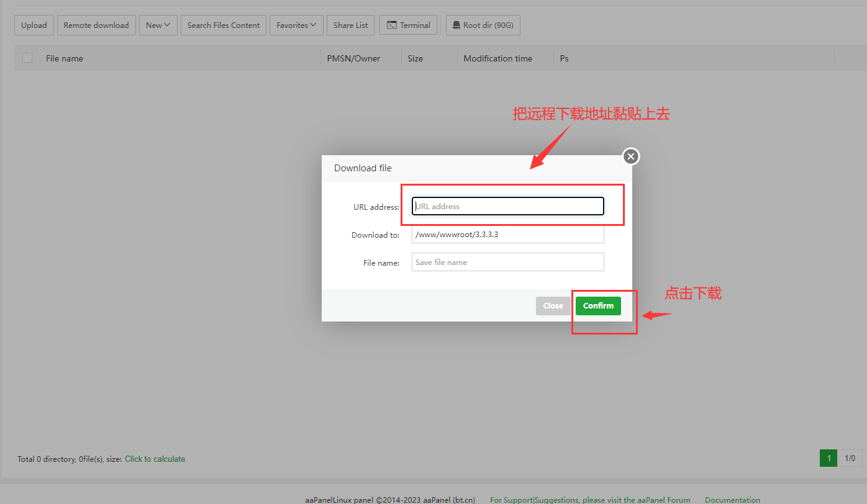Open the Share List

(350, 25)
